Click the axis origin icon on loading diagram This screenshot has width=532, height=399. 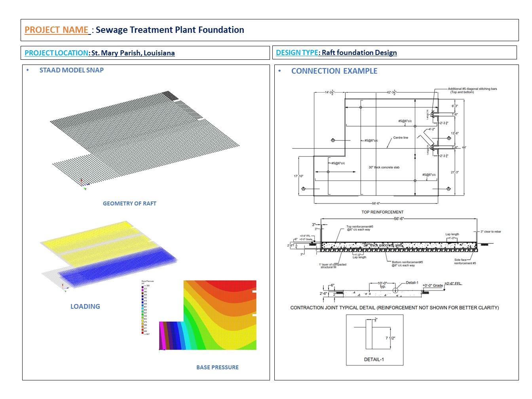(x=63, y=288)
